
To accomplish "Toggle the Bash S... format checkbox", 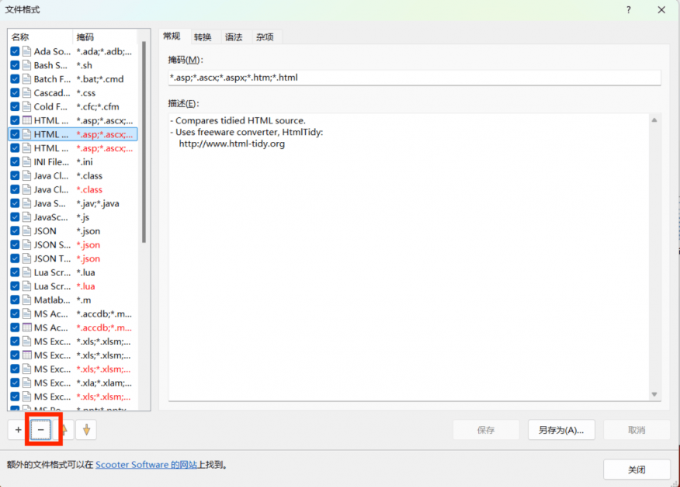I will [15, 65].
